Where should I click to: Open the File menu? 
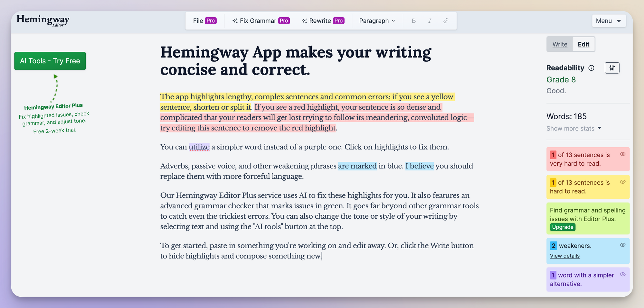coord(205,21)
